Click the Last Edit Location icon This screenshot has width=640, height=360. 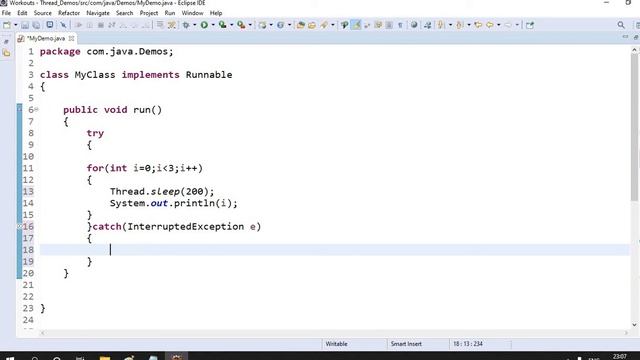point(478,25)
